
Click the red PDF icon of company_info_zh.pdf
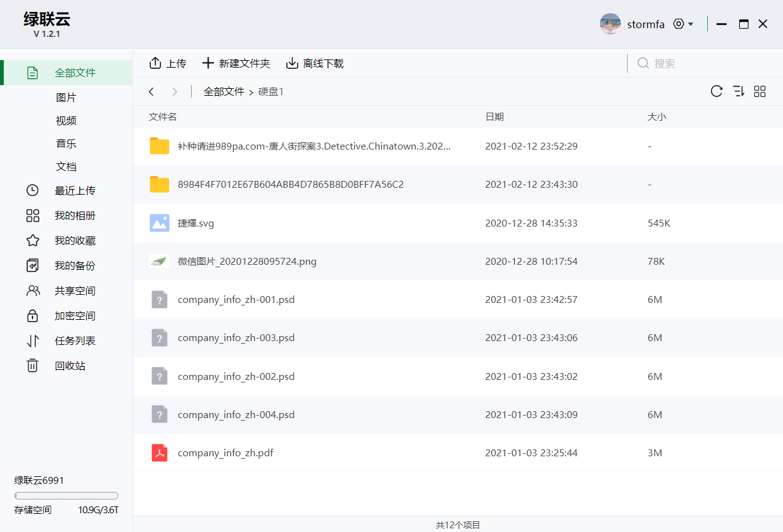point(160,453)
